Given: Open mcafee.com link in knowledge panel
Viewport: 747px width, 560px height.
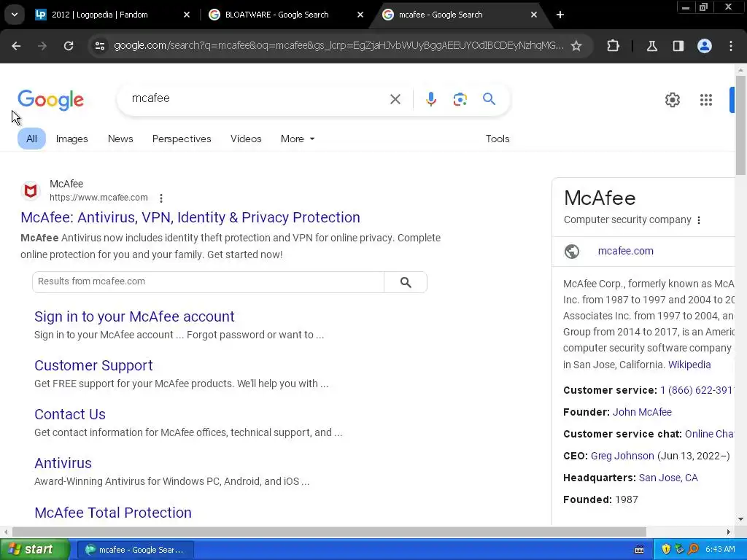Looking at the screenshot, I should pyautogui.click(x=625, y=251).
